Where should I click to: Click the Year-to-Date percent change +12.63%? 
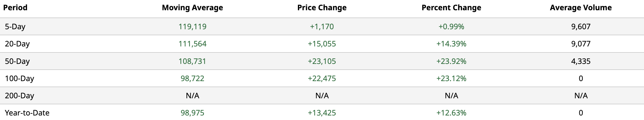coord(452,113)
